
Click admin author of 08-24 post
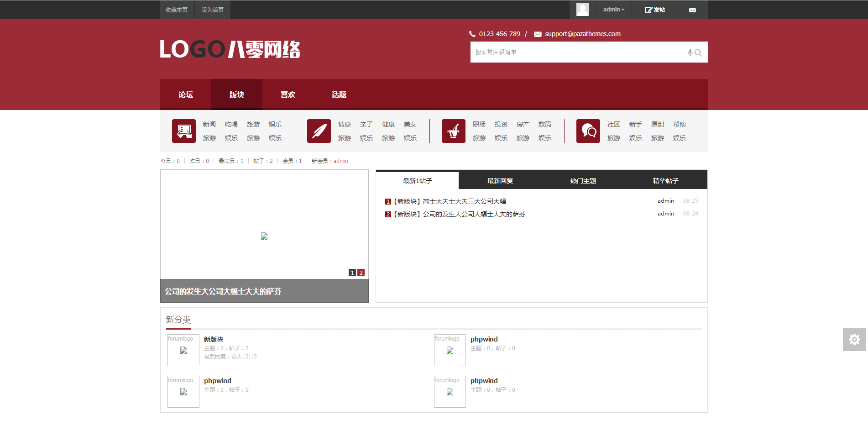666,214
